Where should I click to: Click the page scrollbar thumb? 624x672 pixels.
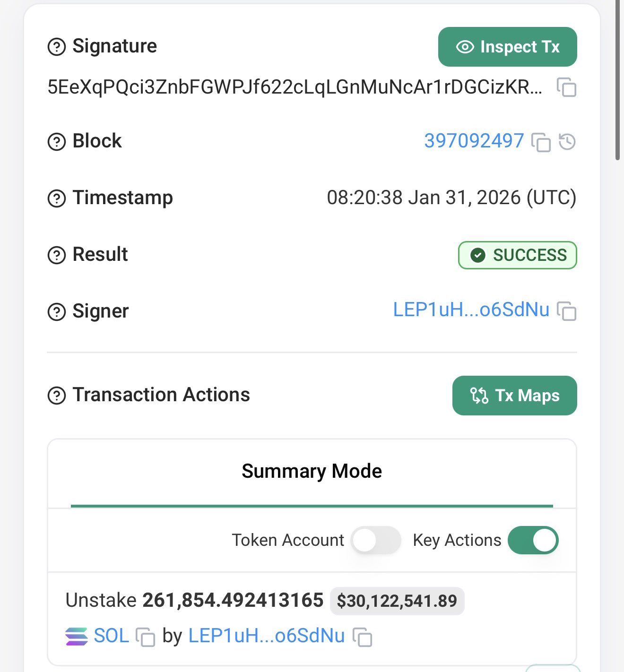pos(617,80)
